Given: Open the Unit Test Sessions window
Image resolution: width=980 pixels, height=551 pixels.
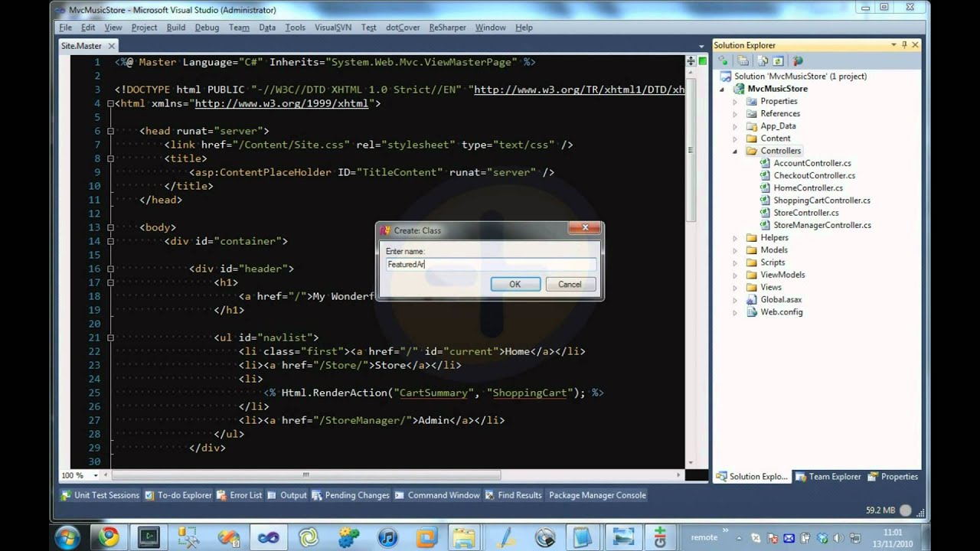Looking at the screenshot, I should tap(100, 495).
